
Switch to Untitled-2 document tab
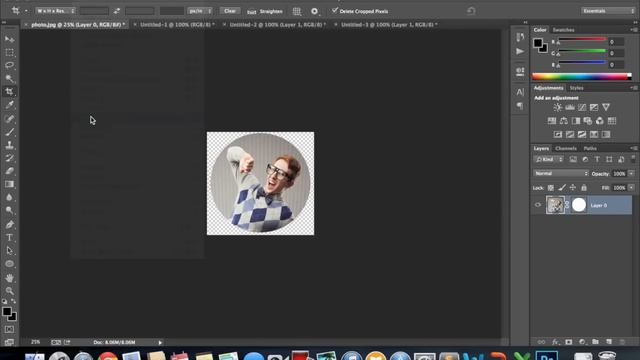tap(278, 24)
